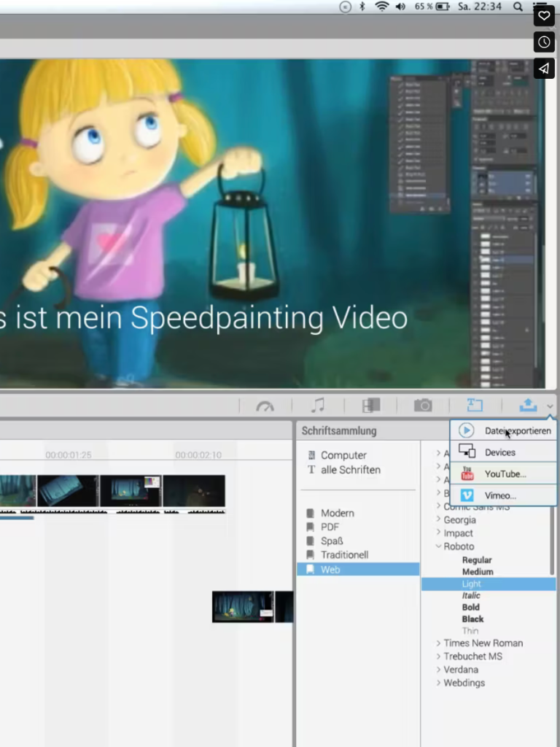
Task: Click the Georgia font name
Action: coord(459,519)
